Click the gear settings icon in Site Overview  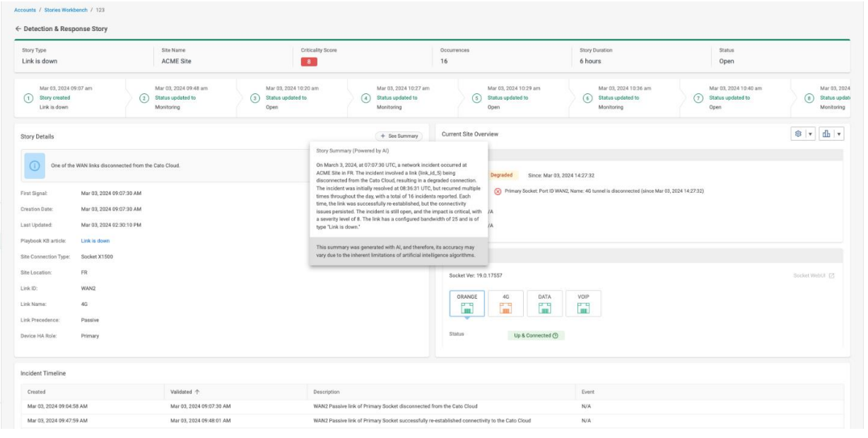tap(799, 134)
